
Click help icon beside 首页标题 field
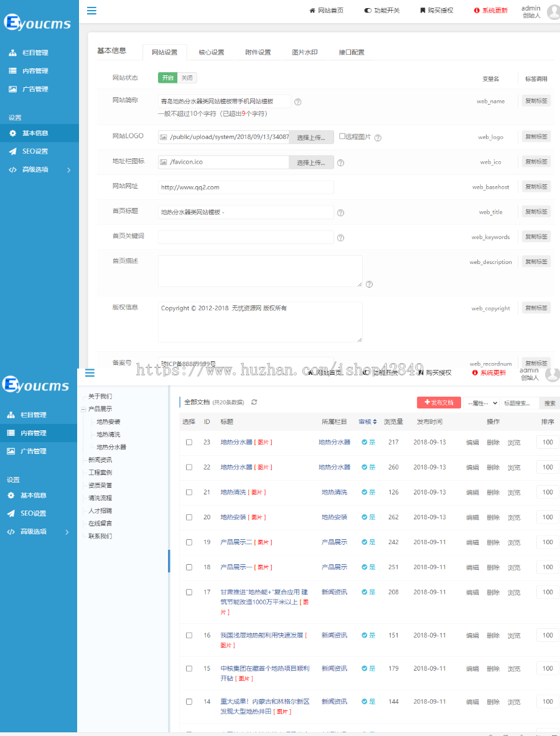coord(341,212)
